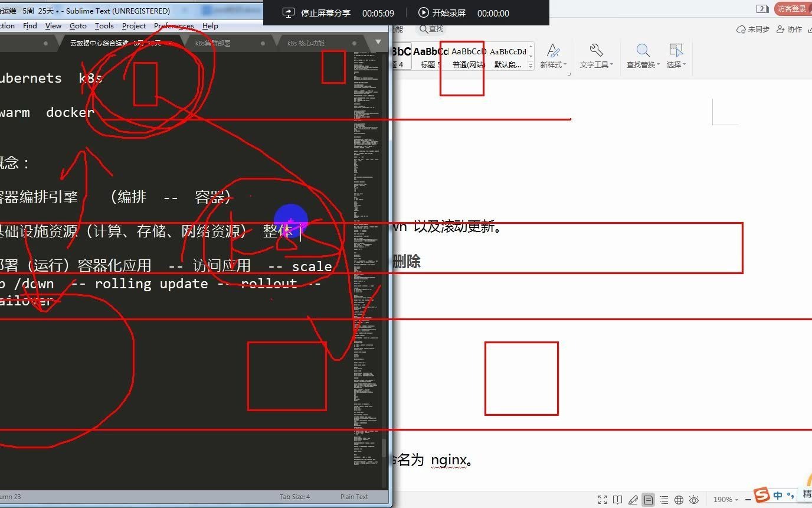Click the styles gallery up arrow
Viewport: 812px width, 508px height.
coord(531,47)
